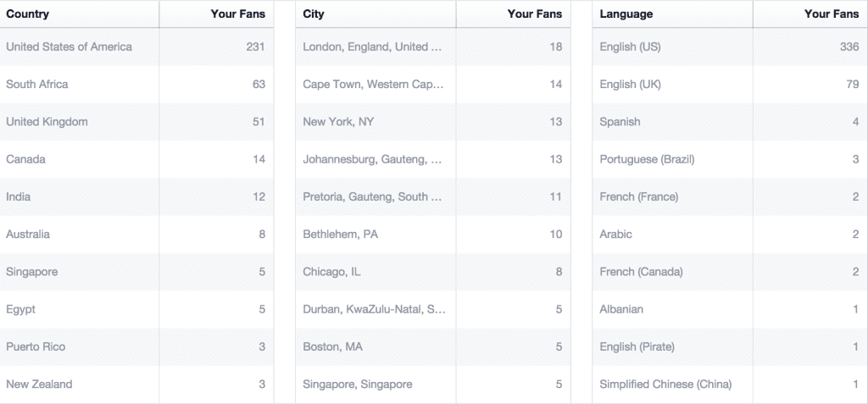Select the Portuguese (Brazil) language row
This screenshot has height=404, width=868.
(x=730, y=159)
